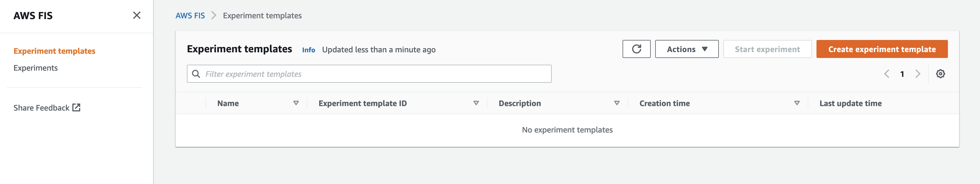
Task: Click the search magnifier icon in filter
Action: (x=196, y=74)
